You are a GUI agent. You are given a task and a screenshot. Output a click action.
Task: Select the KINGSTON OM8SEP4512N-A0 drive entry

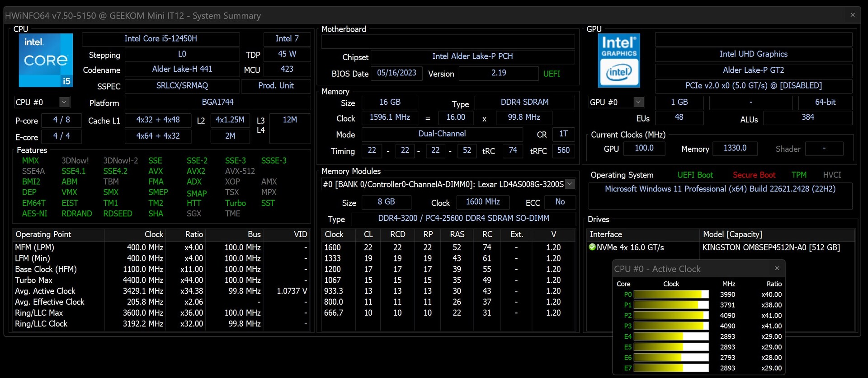771,247
